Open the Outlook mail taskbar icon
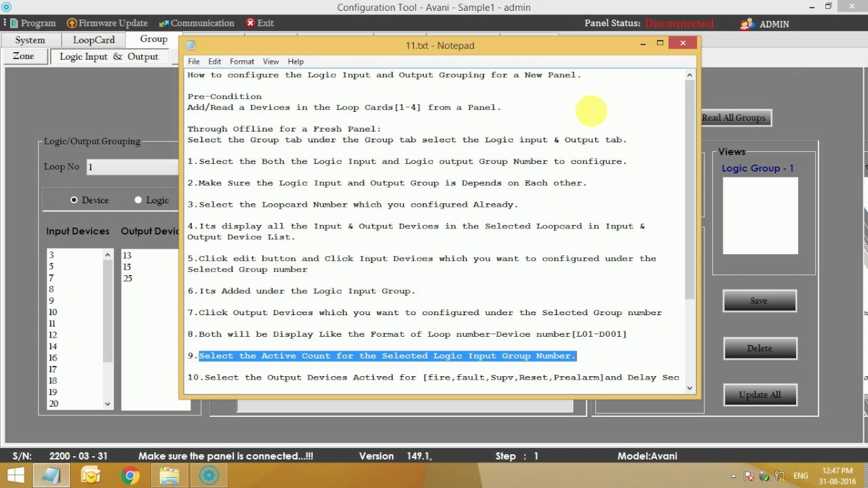This screenshot has width=868, height=488. [91, 475]
